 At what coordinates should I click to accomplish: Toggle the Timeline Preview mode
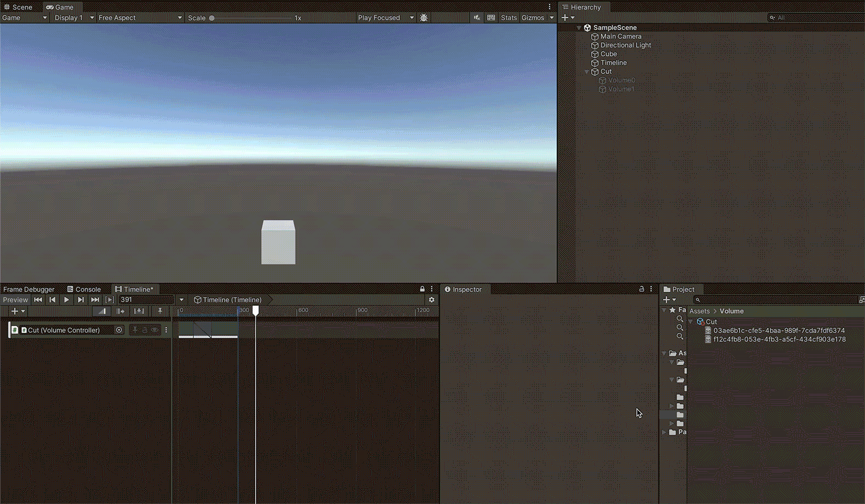pyautogui.click(x=15, y=300)
